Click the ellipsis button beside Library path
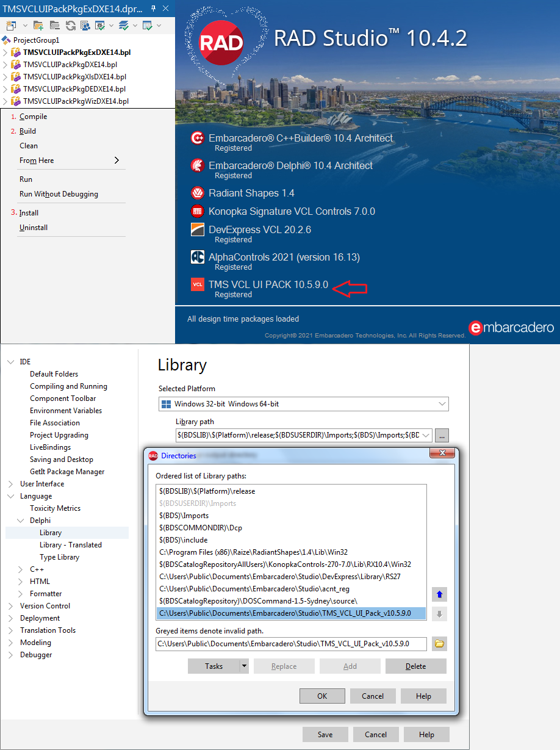The image size is (560, 750). [x=442, y=435]
